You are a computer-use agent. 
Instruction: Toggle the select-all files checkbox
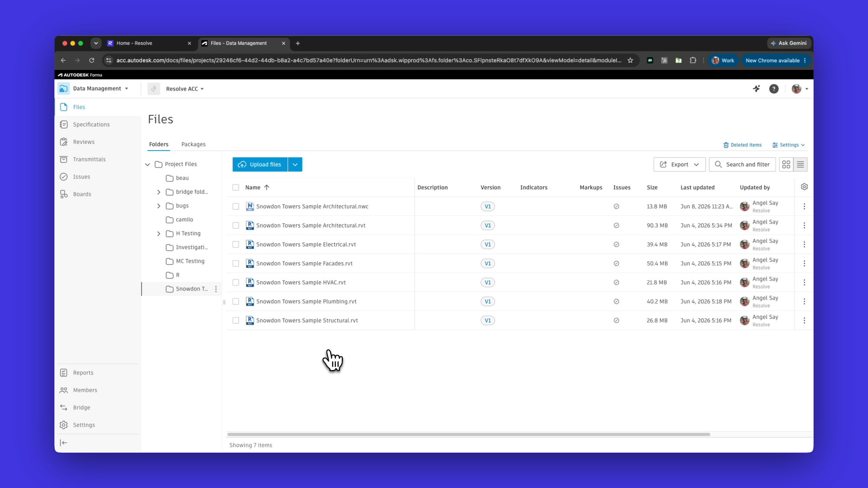[x=236, y=188]
